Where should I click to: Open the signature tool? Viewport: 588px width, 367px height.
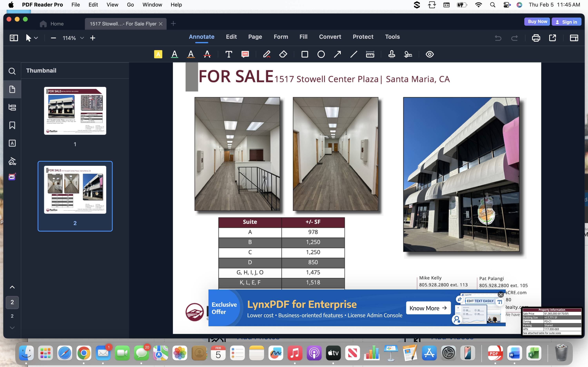408,54
